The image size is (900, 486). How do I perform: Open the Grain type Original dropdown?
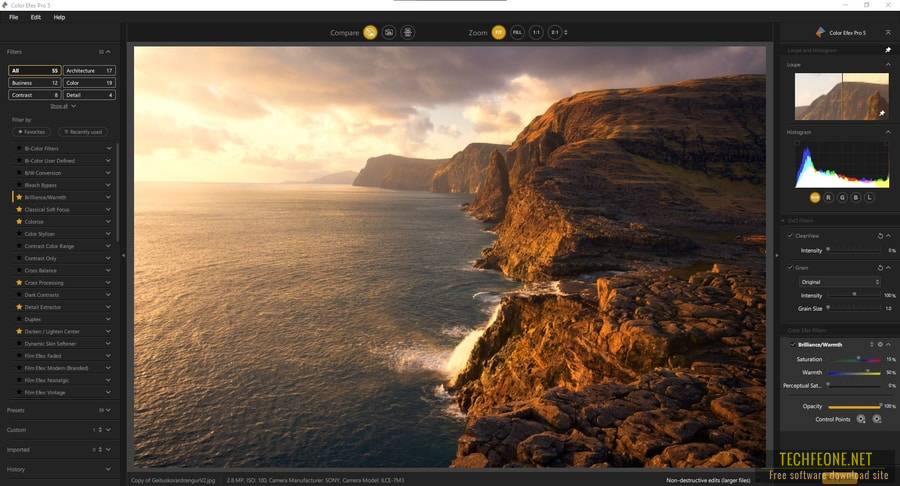[839, 282]
